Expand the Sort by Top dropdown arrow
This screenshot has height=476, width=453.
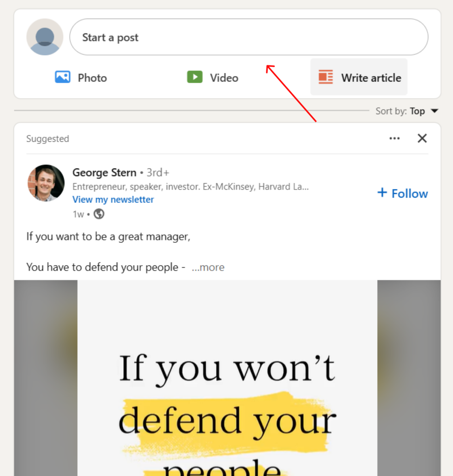[x=434, y=111]
